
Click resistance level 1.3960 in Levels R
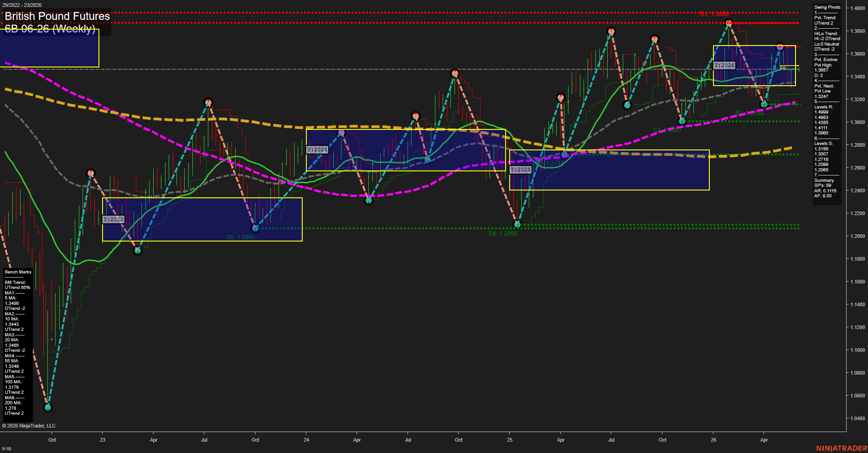[x=821, y=133]
